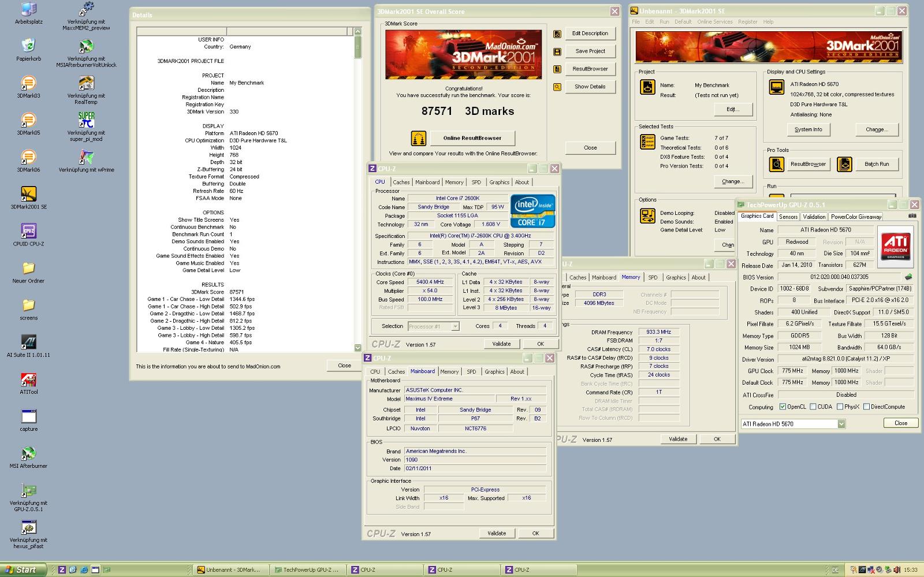Image resolution: width=924 pixels, height=577 pixels.
Task: Click the Details list scroll down arrow
Action: pos(357,348)
